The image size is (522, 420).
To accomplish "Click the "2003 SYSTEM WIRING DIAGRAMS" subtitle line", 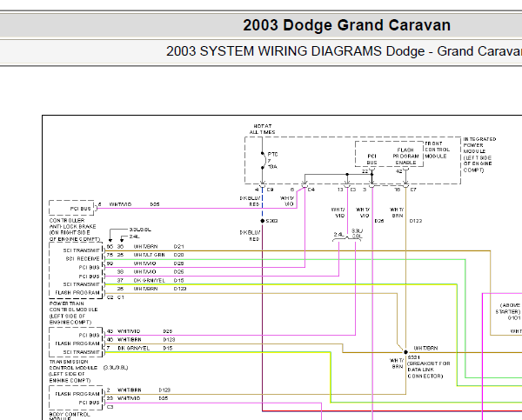I will (x=344, y=51).
